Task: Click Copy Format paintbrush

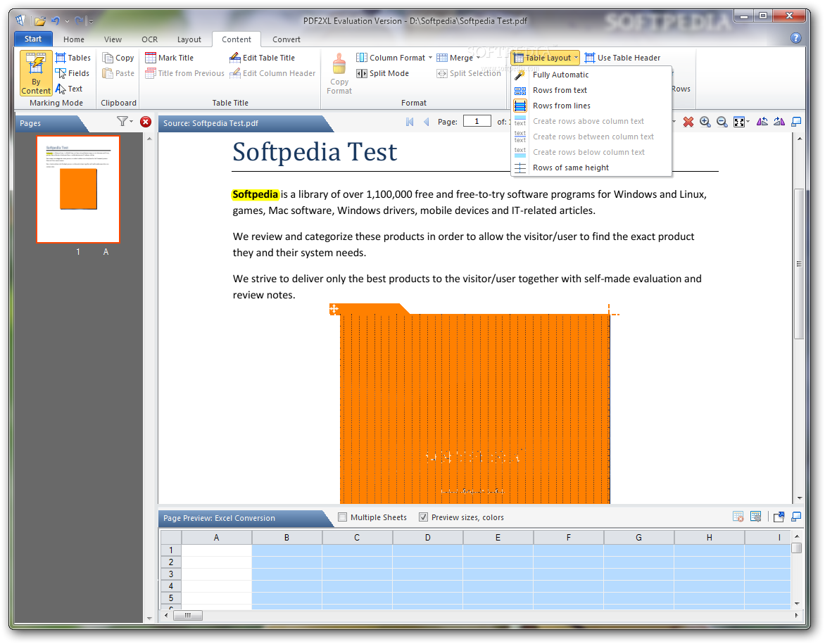Action: click(x=339, y=73)
